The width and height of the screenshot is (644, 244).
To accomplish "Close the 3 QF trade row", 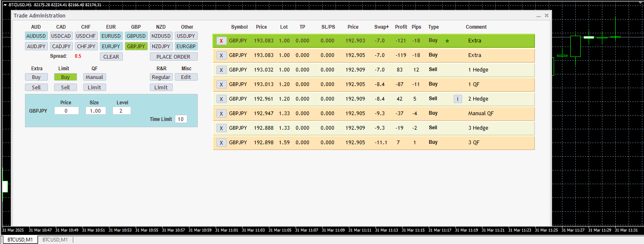I will [x=221, y=143].
